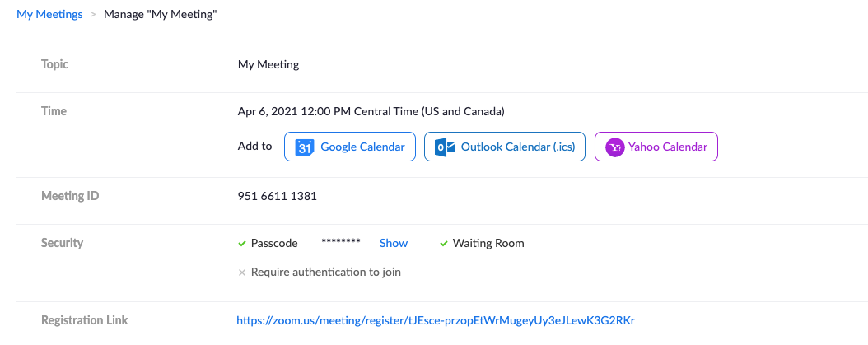
Task: Go back to My Meetings breadcrumb
Action: (49, 14)
